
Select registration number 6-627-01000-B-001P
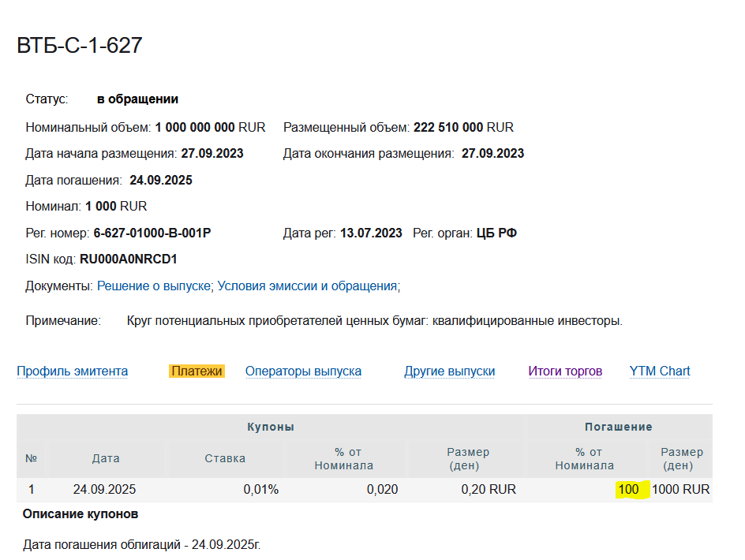152,233
